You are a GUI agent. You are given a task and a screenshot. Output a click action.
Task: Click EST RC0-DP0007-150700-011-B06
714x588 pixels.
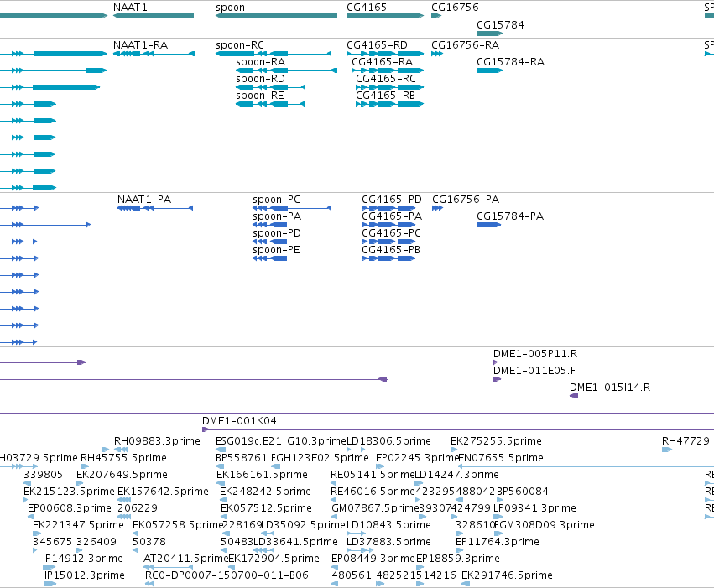tap(227, 576)
